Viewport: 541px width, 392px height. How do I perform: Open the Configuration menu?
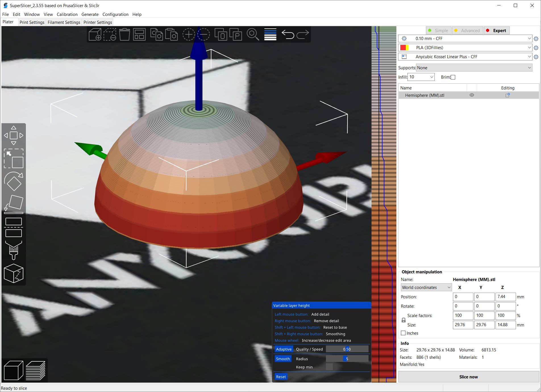point(115,14)
